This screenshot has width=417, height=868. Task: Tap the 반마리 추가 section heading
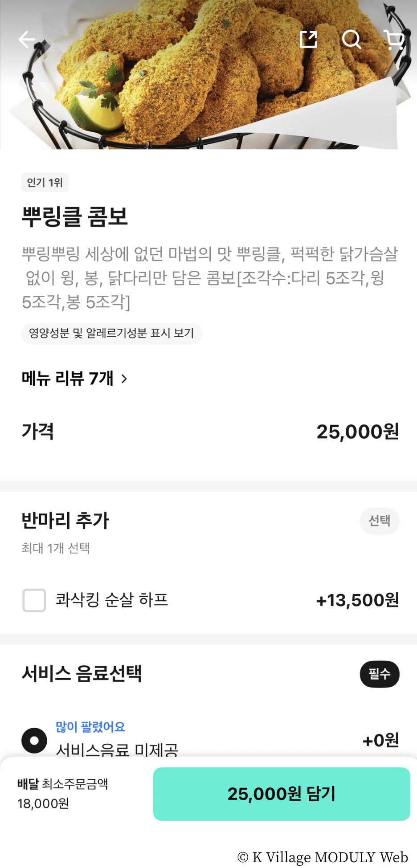65,521
